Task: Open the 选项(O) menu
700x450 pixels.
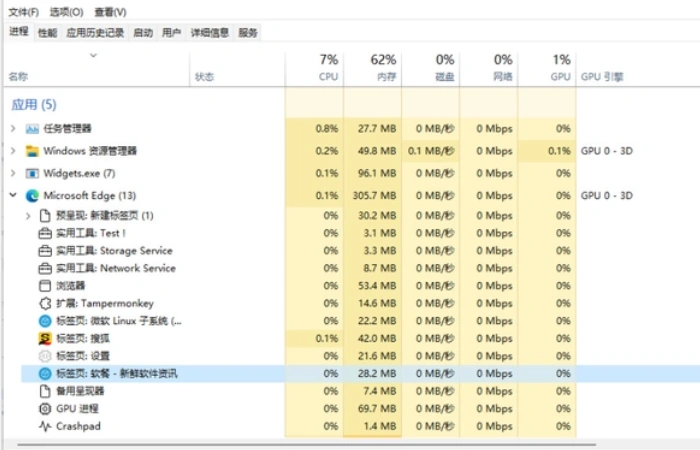Action: pyautogui.click(x=67, y=12)
